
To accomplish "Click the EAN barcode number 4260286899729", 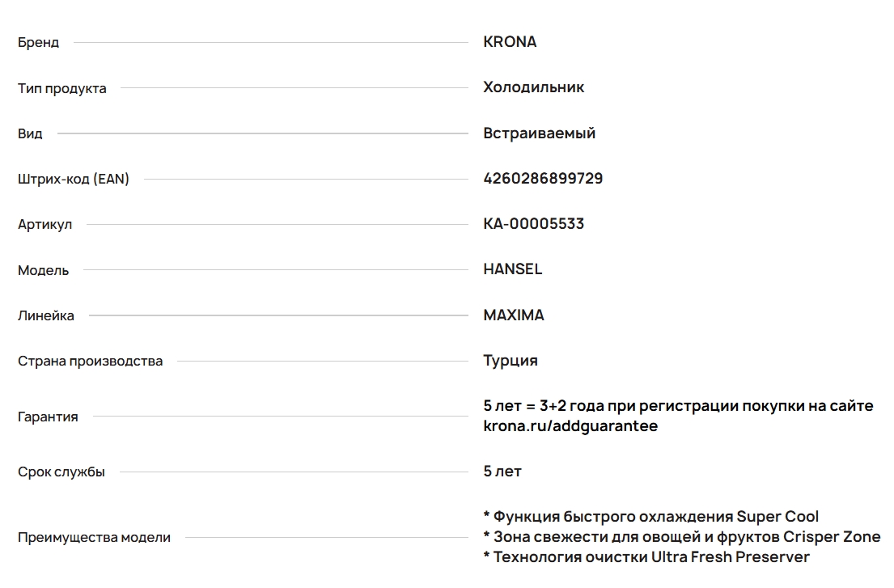I will pos(543,179).
